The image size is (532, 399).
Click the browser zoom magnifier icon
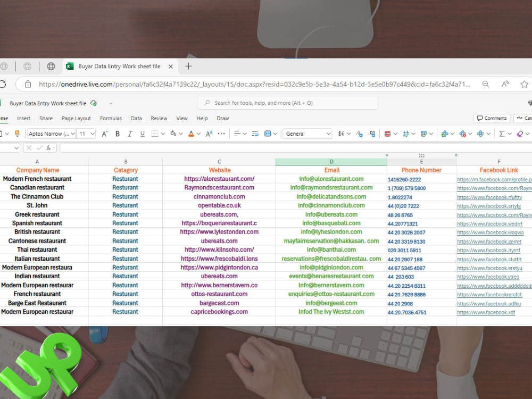(x=486, y=84)
